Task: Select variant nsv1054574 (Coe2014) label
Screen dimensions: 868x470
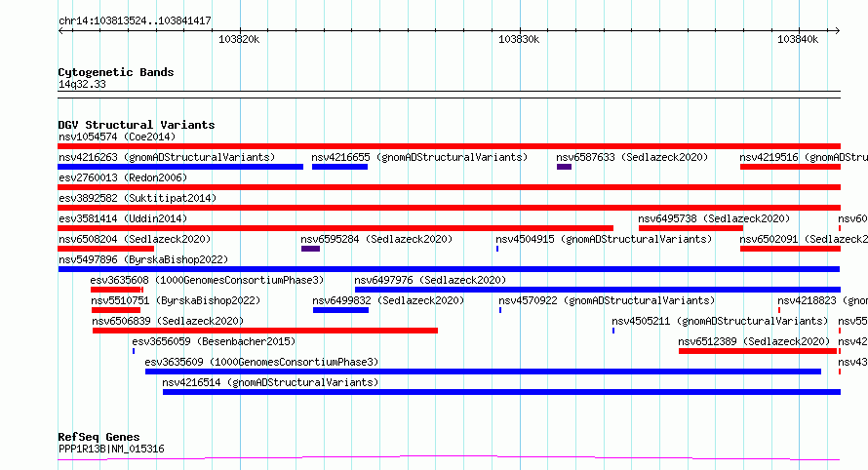Action: (x=117, y=137)
